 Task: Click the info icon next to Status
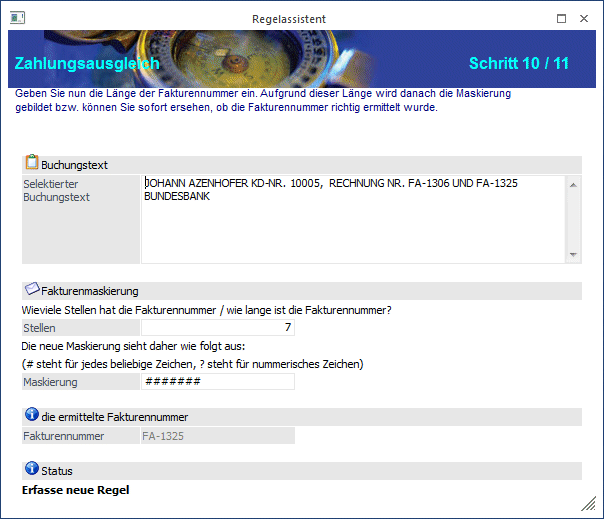click(x=31, y=469)
